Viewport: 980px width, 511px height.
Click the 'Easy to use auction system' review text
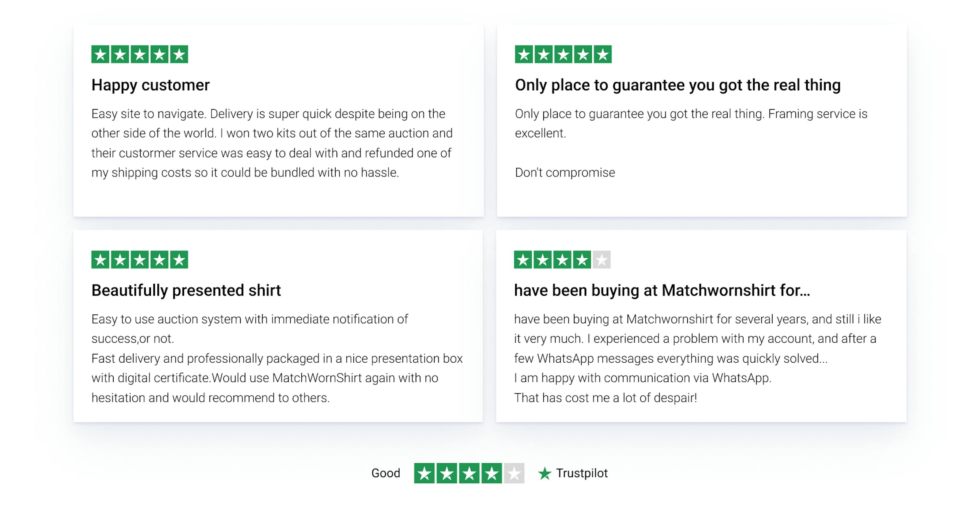[x=250, y=319]
